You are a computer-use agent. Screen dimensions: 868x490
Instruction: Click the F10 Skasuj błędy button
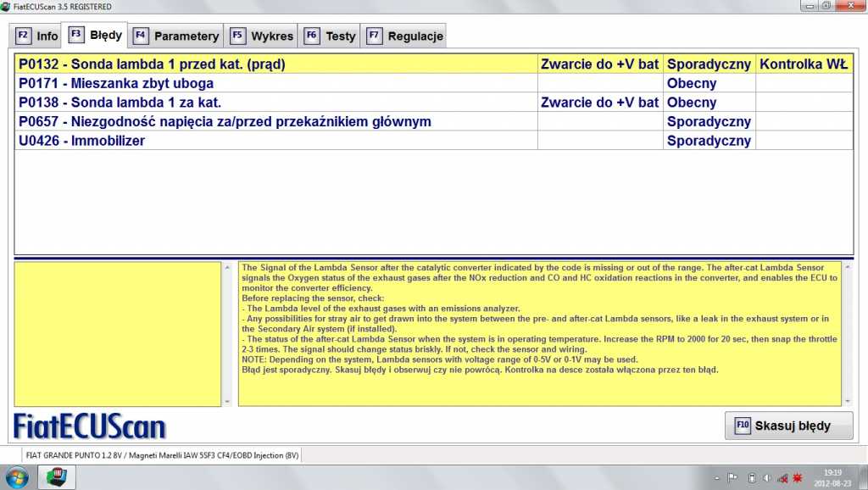pos(788,426)
